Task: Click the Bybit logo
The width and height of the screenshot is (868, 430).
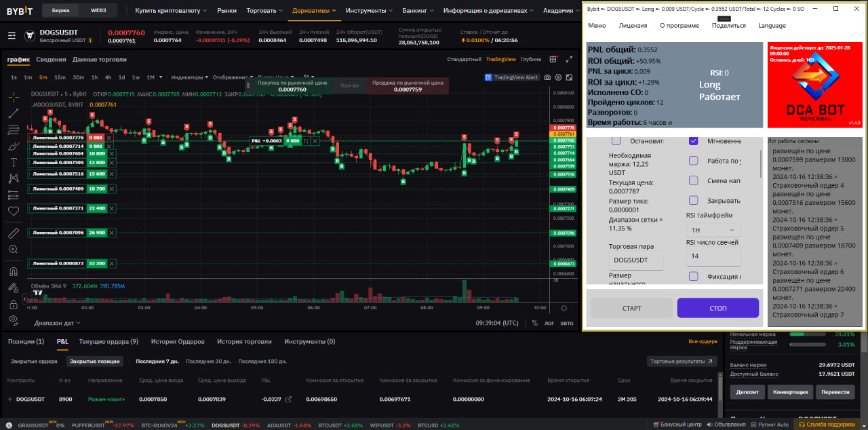Action: 20,11
